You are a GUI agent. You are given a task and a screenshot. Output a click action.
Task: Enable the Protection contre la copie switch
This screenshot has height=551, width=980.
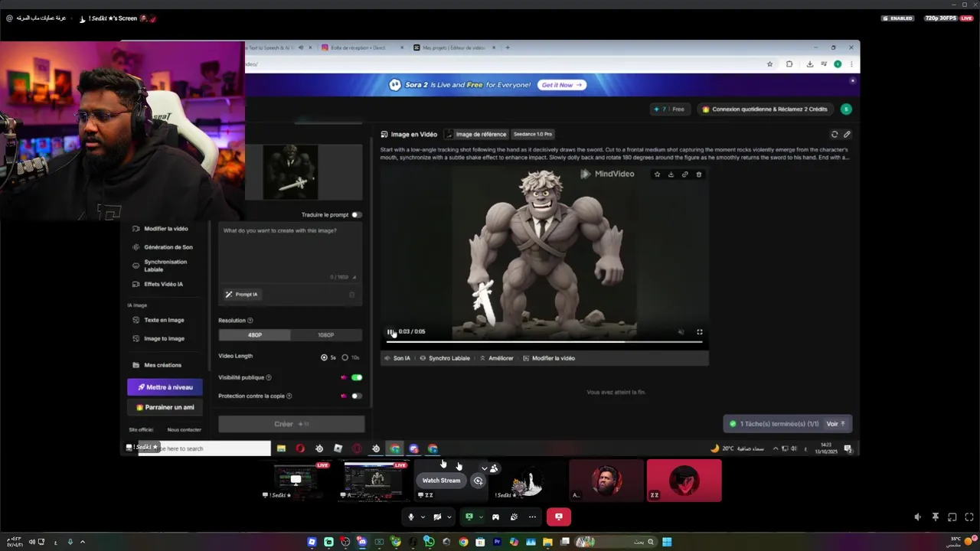pos(356,396)
